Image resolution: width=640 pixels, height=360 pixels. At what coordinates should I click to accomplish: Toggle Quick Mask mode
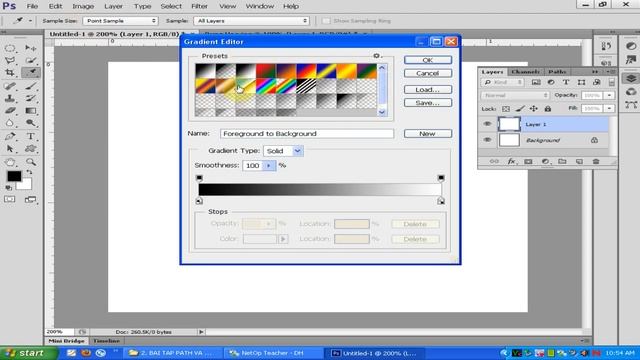(10, 200)
